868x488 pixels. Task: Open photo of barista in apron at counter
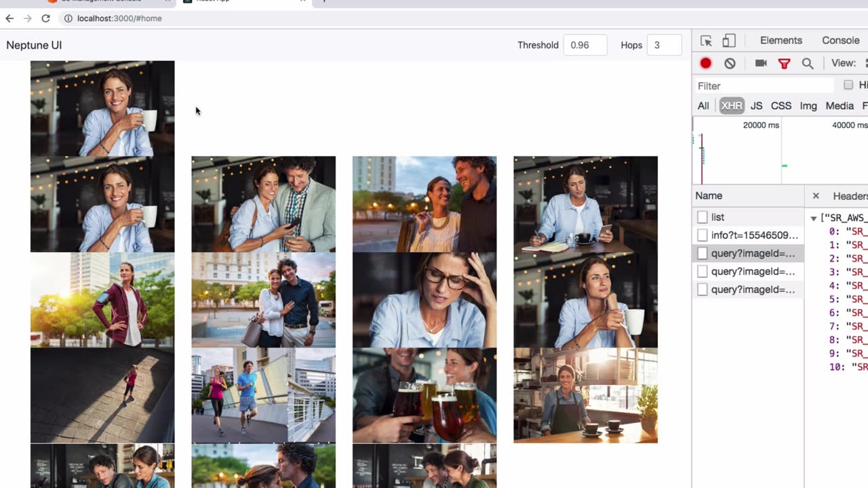click(x=585, y=395)
